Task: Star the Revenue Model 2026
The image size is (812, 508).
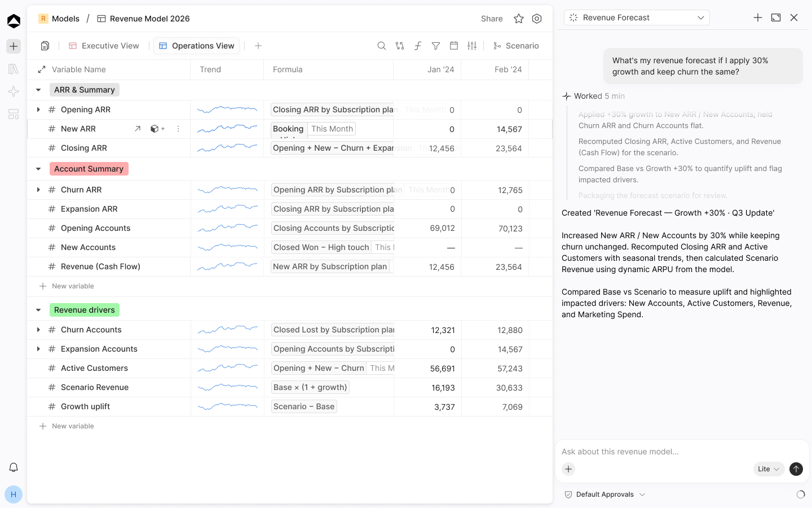Action: tap(519, 19)
